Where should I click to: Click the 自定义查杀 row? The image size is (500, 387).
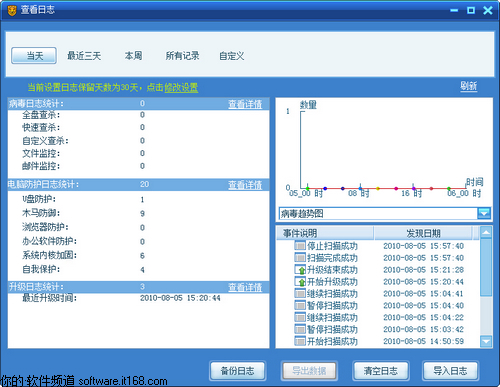[138, 141]
